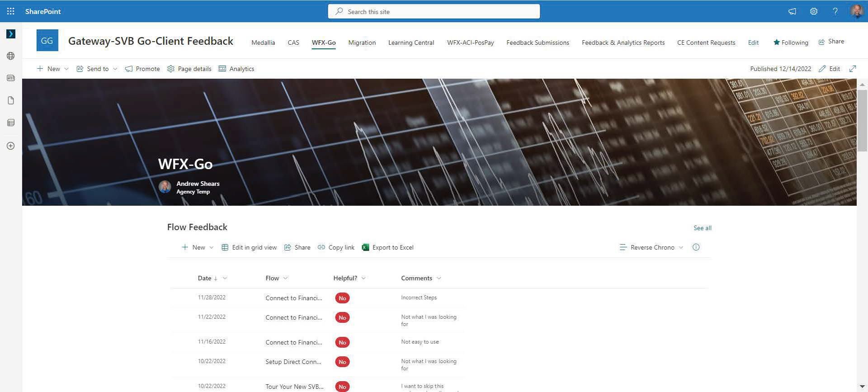
Task: Open Feedback & Analytics Reports nav link
Action: point(623,43)
